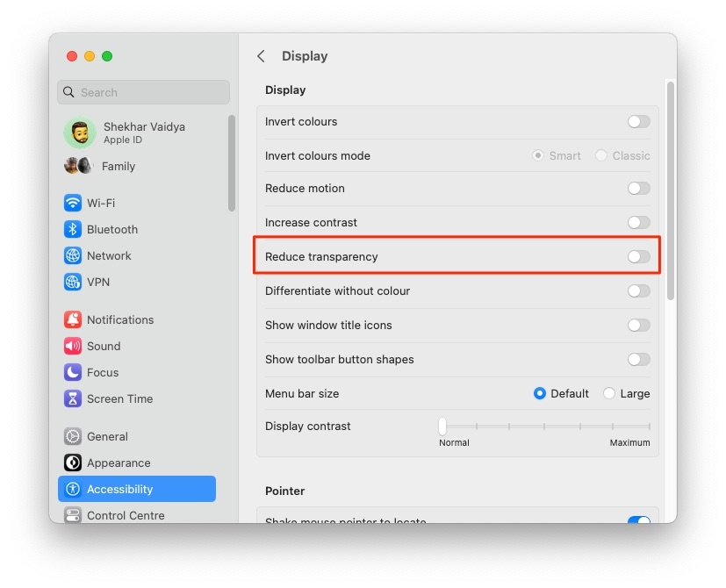Click the "Invert colours mode" label

pos(318,155)
